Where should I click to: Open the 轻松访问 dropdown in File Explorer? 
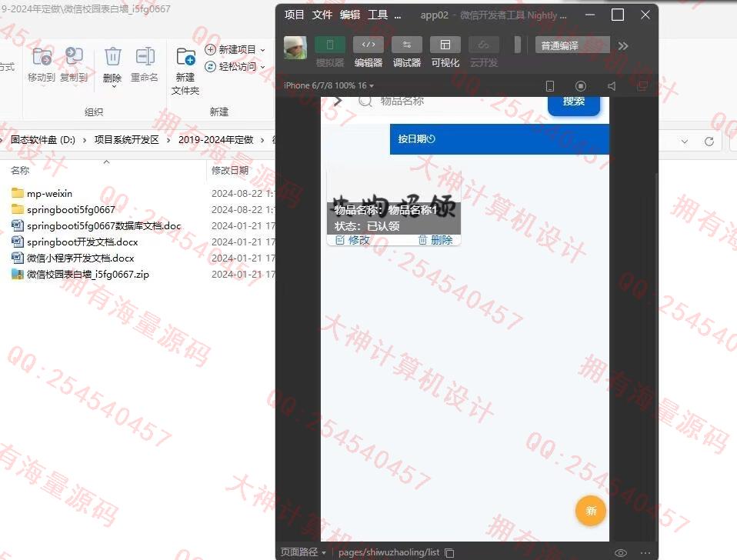coord(235,67)
